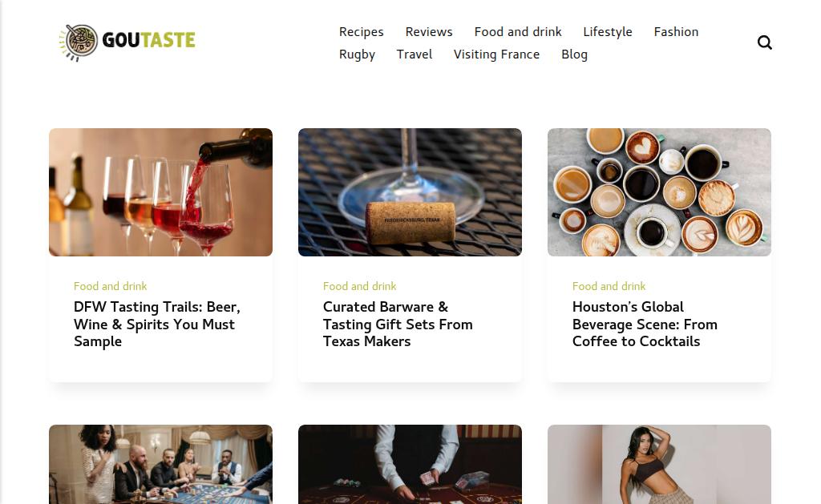Screen dimensions: 821x504
Task: Open the wine cork article thumbnail
Action: point(410,192)
